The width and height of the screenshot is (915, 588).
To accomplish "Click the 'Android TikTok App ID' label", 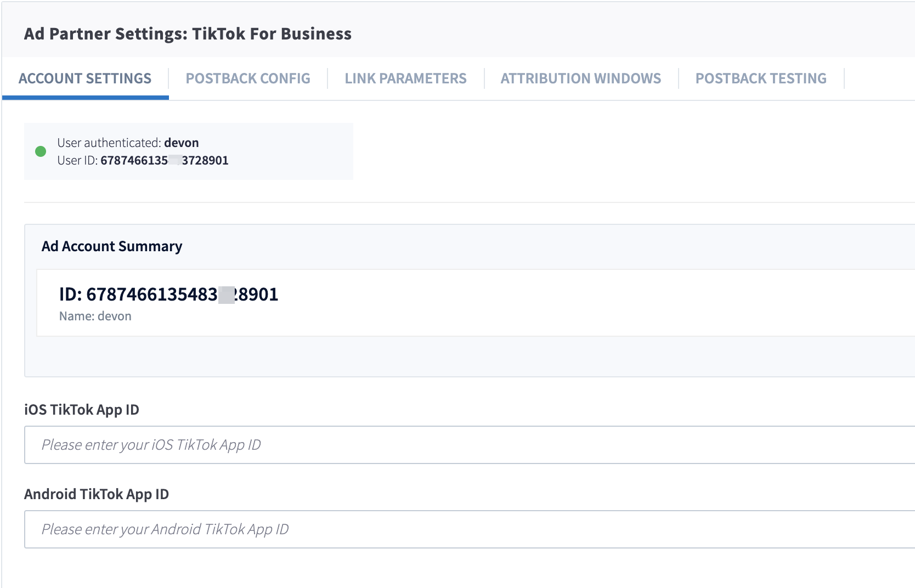I will pyautogui.click(x=97, y=494).
